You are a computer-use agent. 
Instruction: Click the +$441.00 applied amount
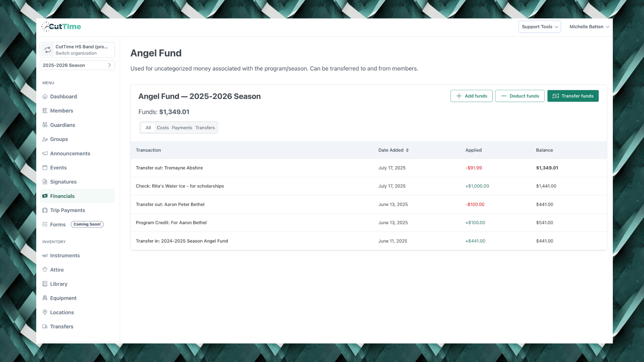click(475, 241)
